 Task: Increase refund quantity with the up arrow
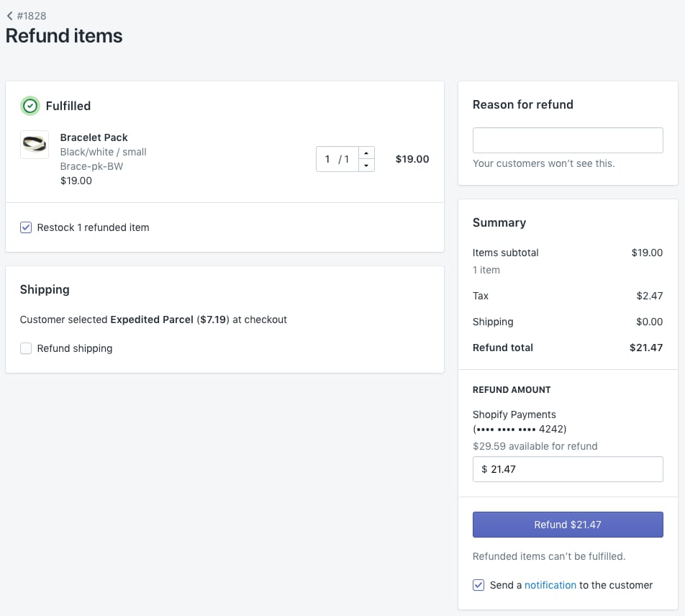coord(366,153)
